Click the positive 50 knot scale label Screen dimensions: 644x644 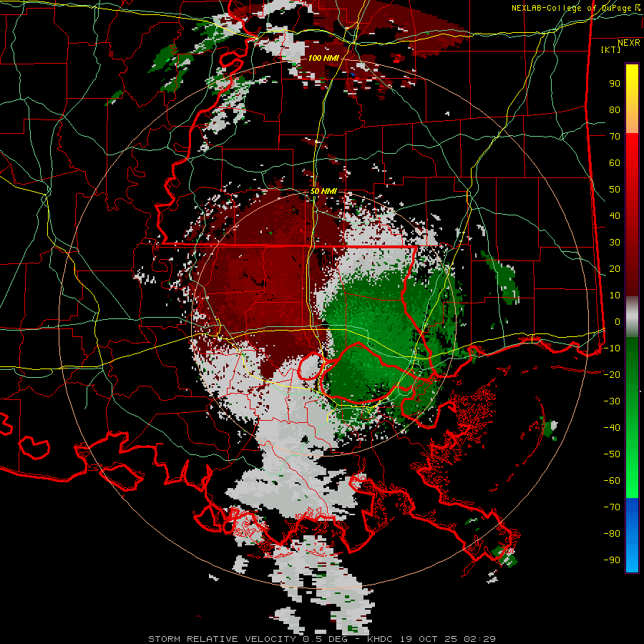tap(615, 190)
